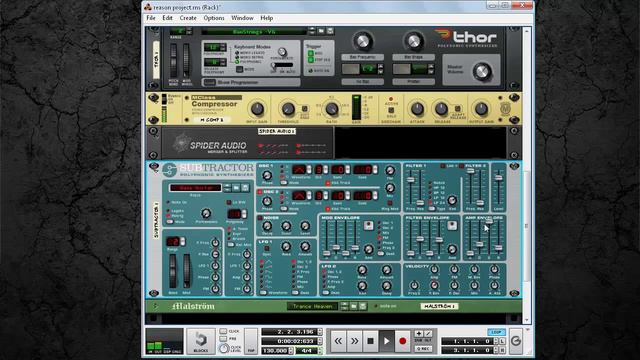Click the Compressor Threshold knob
The height and width of the screenshot is (360, 640).
(x=288, y=109)
